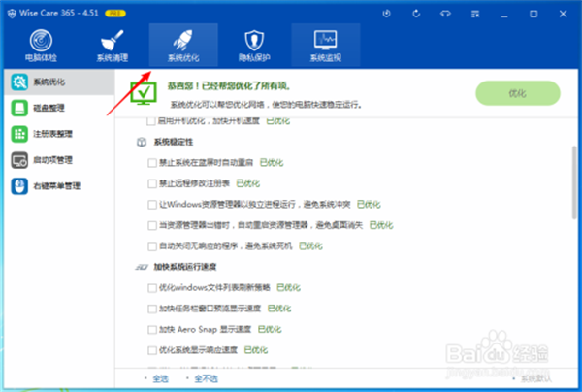
Task: Click the 恭喜您 green headline text
Action: [229, 86]
